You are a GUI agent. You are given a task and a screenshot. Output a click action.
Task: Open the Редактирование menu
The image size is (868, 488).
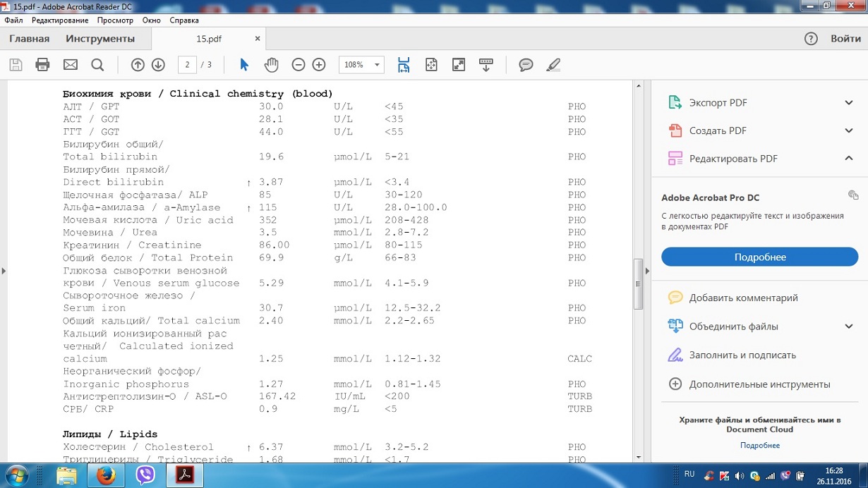pos(60,20)
